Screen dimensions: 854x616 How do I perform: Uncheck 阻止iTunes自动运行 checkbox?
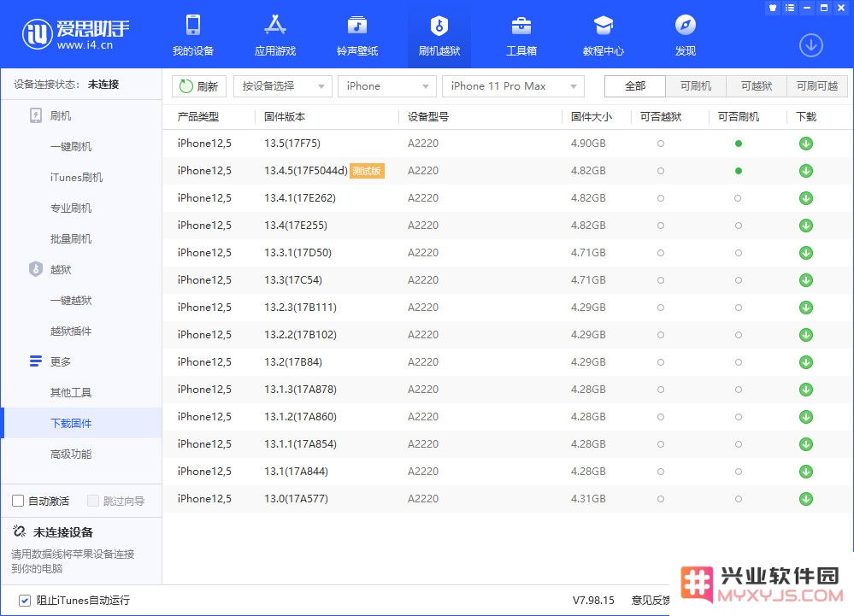click(x=25, y=601)
